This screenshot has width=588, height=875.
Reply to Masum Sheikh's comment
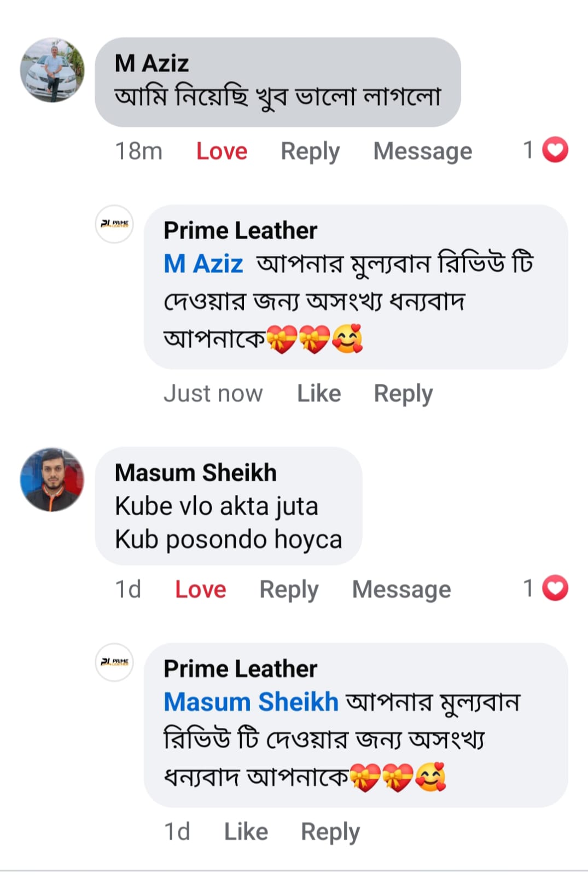point(289,590)
